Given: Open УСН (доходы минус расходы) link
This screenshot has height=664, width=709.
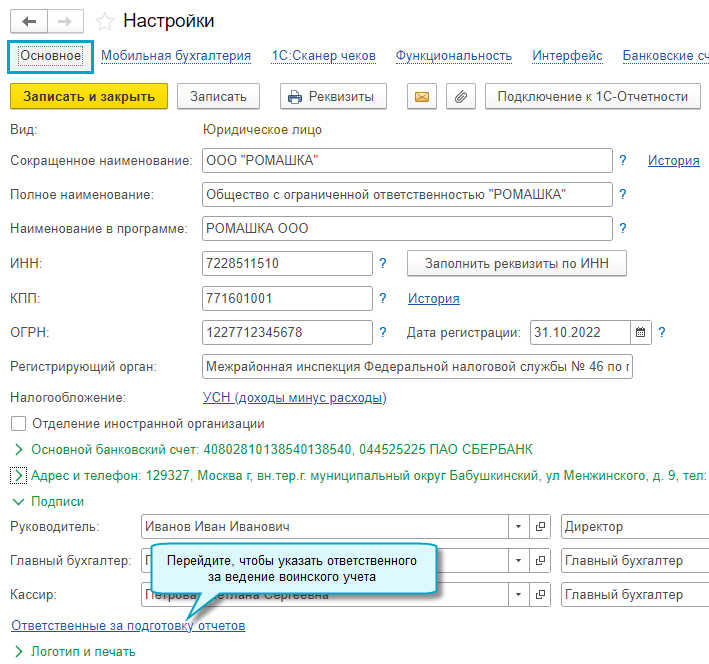Looking at the screenshot, I should (294, 398).
